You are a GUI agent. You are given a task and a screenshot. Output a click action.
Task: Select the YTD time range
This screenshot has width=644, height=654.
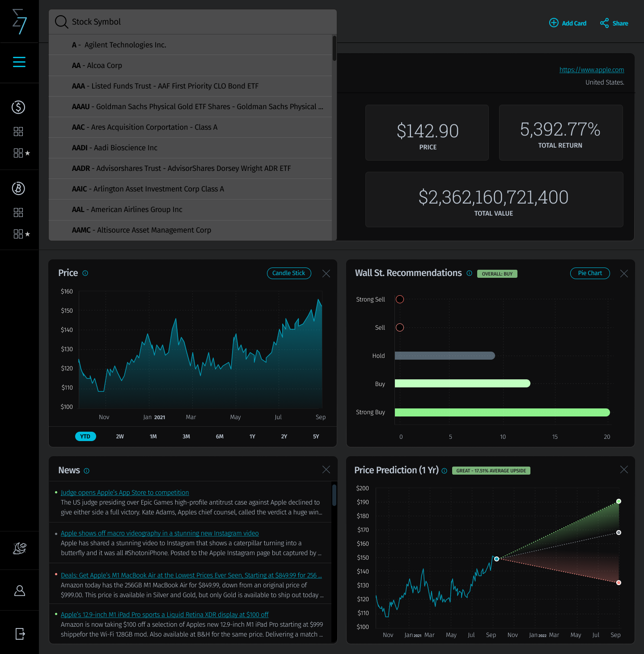click(x=85, y=436)
